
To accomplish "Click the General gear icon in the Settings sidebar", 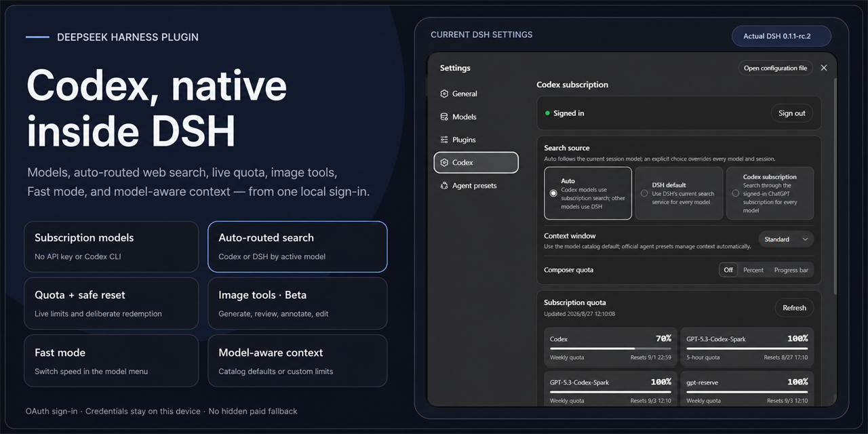I will pos(444,94).
